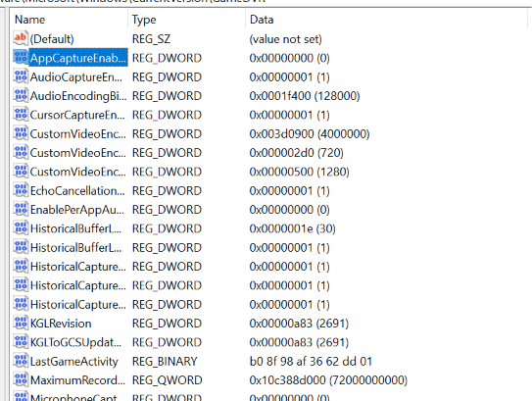Viewport: 532px width, 401px height.
Task: Click REG_DWORD type in AudioEncodingBi... row
Action: coord(167,96)
